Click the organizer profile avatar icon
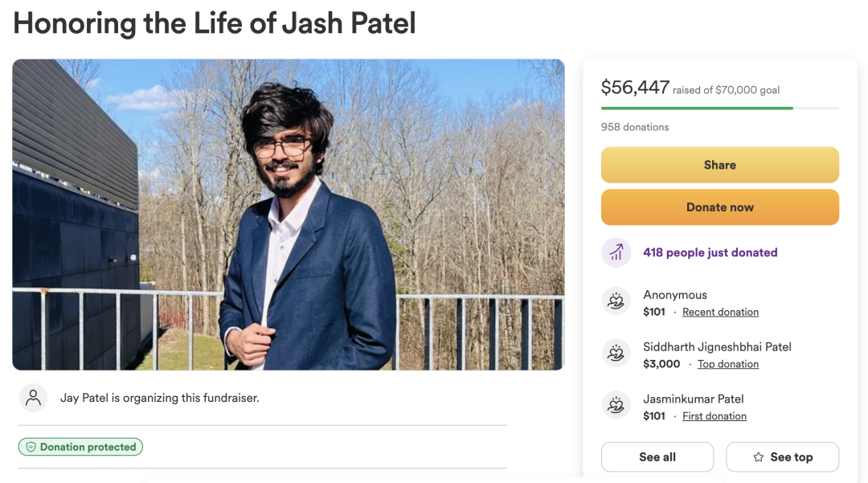 [x=33, y=398]
